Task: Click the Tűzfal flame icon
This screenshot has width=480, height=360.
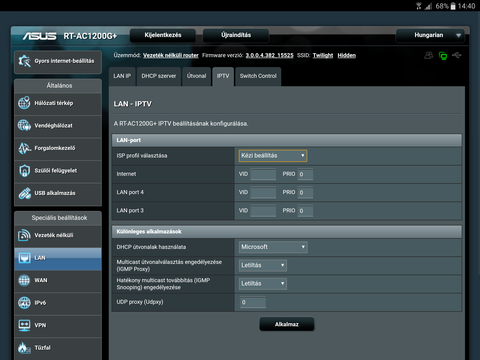Action: (24, 348)
